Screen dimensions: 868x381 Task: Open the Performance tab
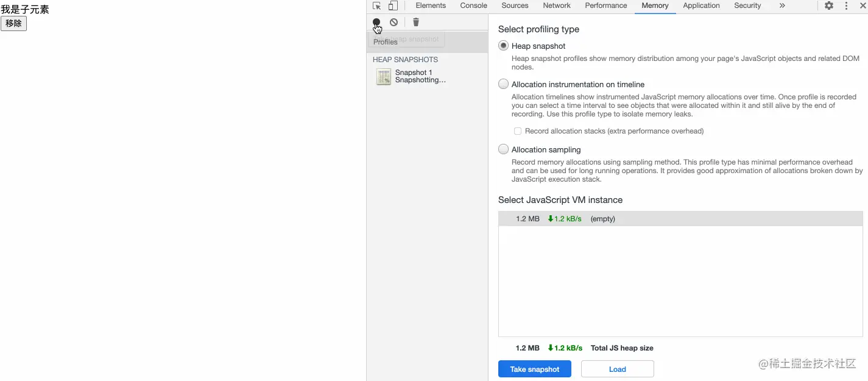(606, 5)
